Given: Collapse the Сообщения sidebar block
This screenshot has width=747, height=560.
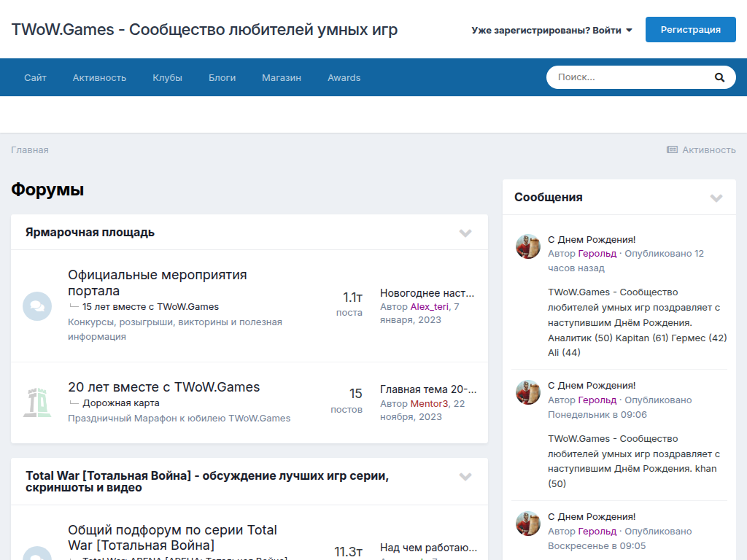Looking at the screenshot, I should coord(716,198).
